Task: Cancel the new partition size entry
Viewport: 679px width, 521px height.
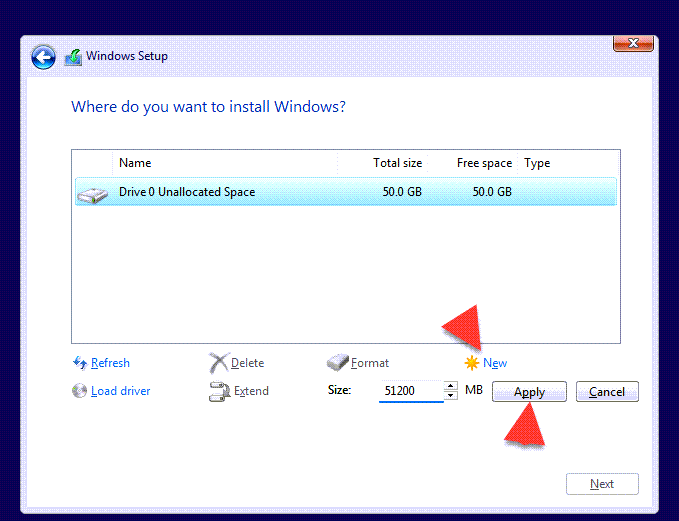Action: tap(607, 392)
